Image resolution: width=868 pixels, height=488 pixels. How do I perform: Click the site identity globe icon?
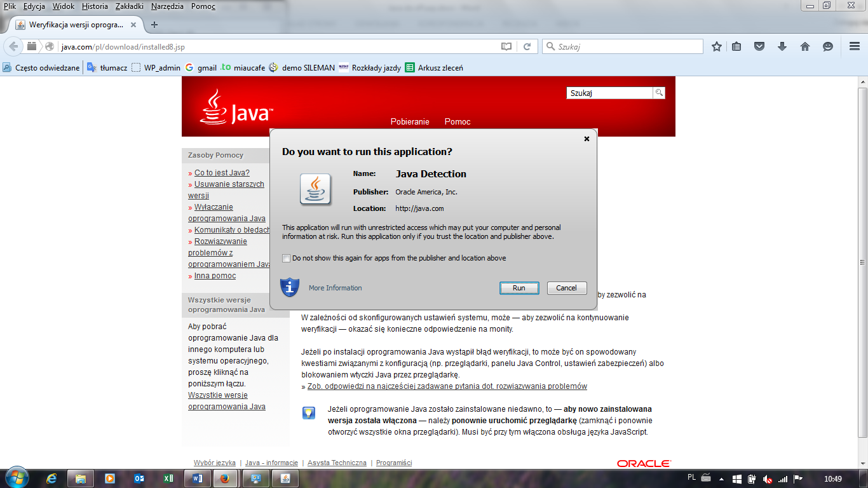(x=50, y=46)
